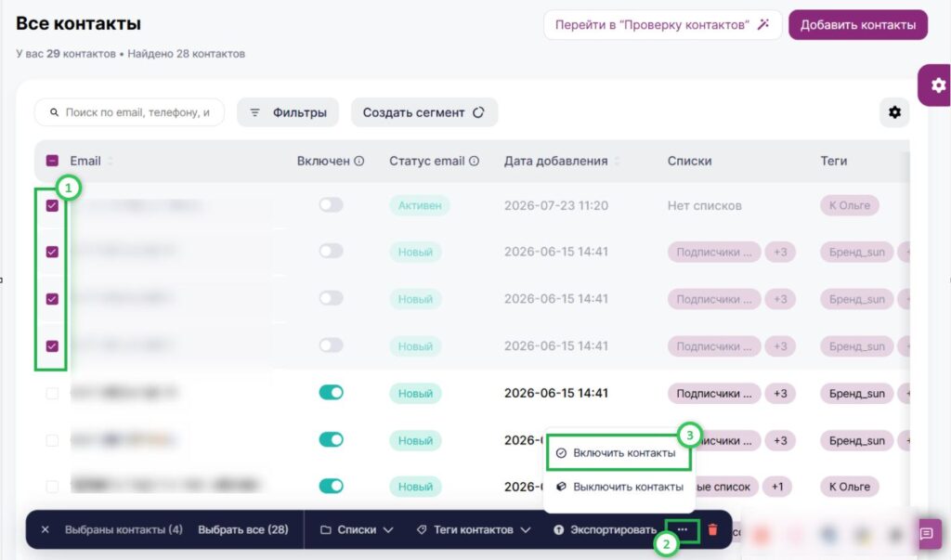Open Фильтры panel

(x=288, y=112)
